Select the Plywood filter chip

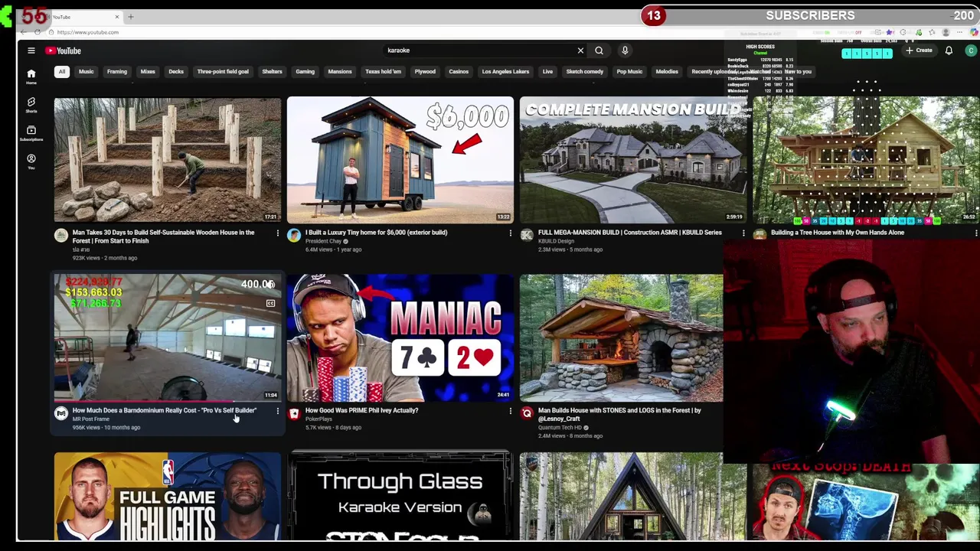point(425,72)
